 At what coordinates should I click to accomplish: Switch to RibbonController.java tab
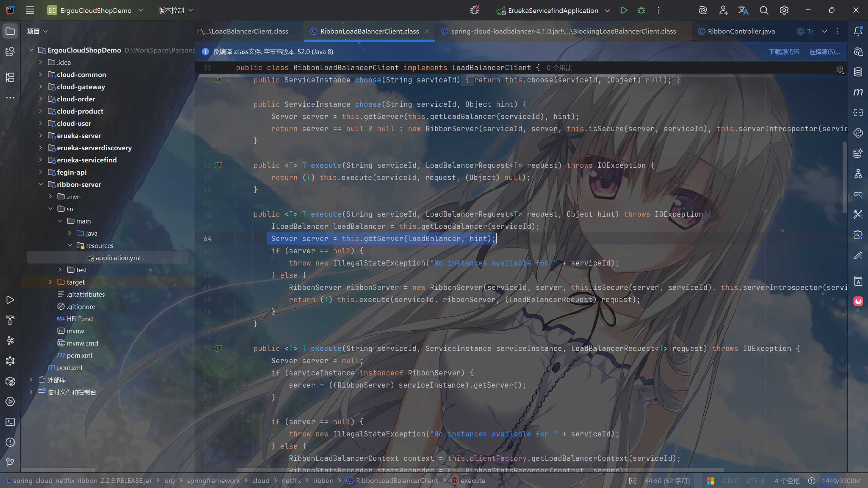pos(736,31)
